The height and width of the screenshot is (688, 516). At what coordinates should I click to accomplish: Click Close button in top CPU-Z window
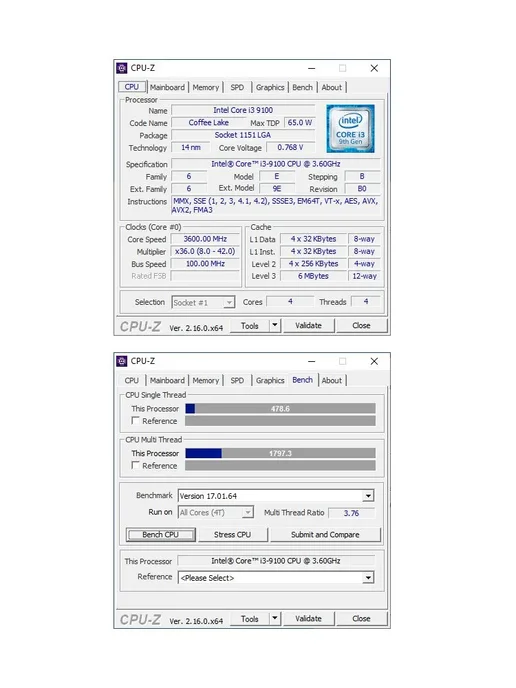(362, 326)
